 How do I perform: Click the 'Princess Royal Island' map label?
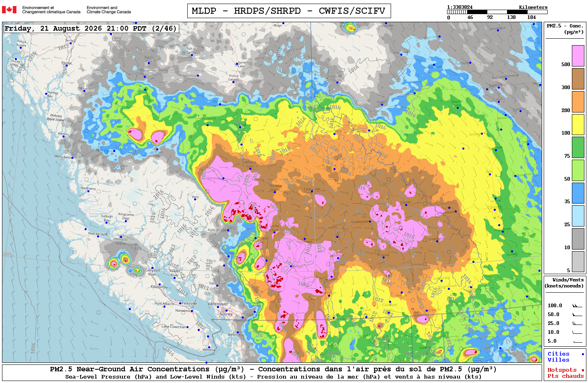56,117
